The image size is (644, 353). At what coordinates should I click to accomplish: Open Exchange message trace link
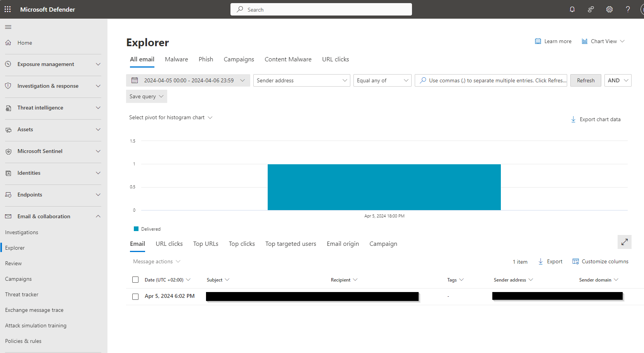[x=34, y=310]
